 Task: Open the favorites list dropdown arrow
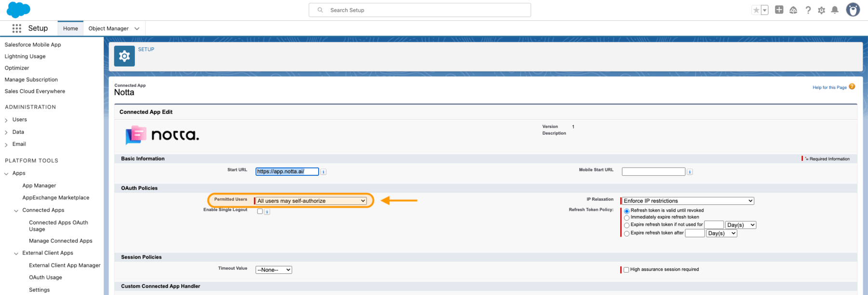point(764,10)
